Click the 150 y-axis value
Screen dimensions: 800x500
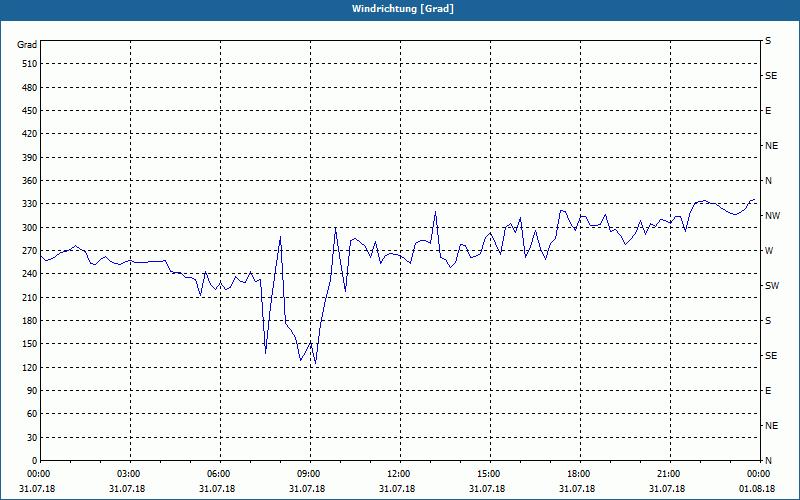[x=30, y=344]
